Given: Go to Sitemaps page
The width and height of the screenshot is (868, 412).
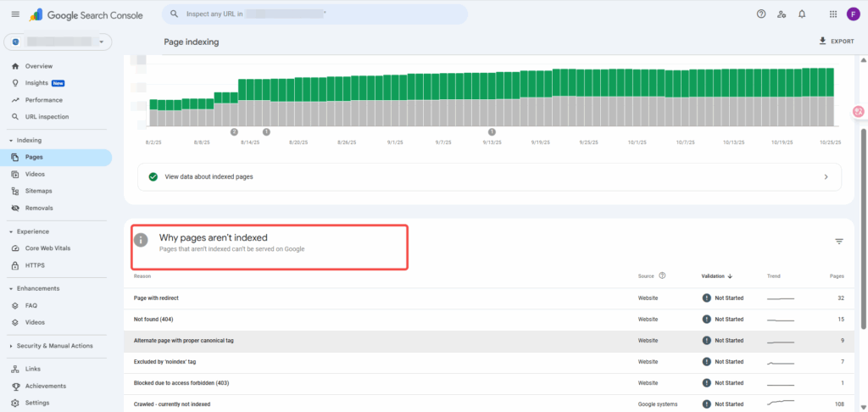Looking at the screenshot, I should [x=38, y=191].
